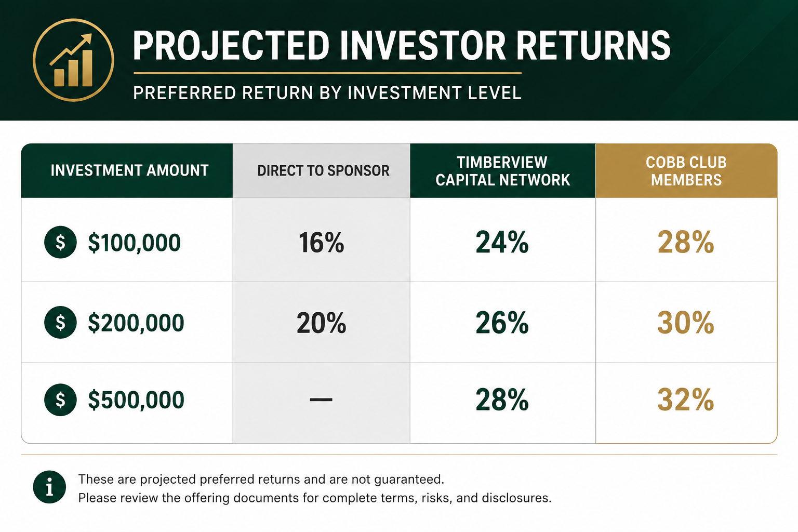
Task: Select the Cobb Club Members header
Action: coord(686,170)
